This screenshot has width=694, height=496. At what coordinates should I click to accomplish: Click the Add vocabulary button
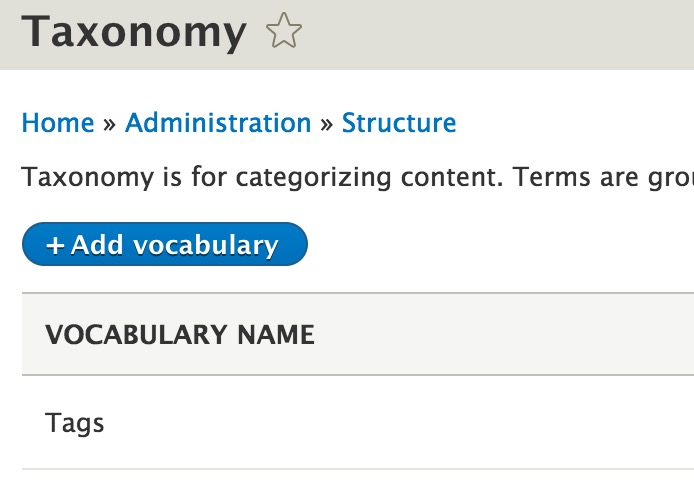click(165, 244)
